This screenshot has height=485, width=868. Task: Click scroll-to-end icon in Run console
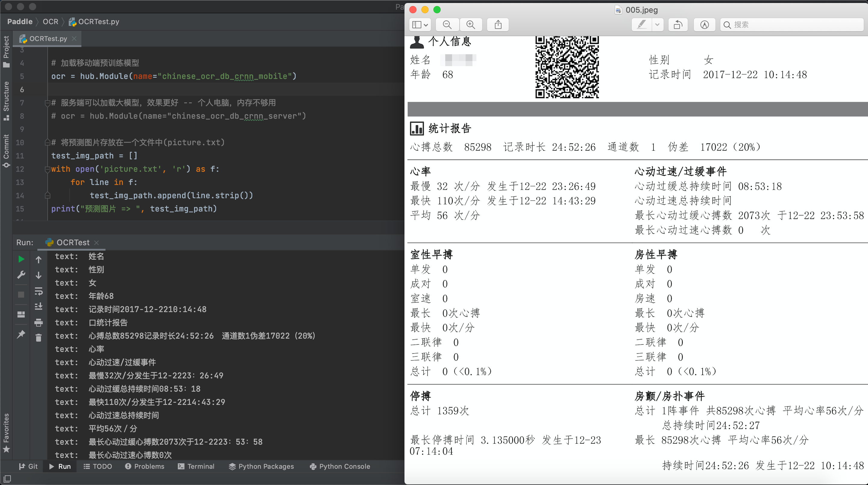38,306
